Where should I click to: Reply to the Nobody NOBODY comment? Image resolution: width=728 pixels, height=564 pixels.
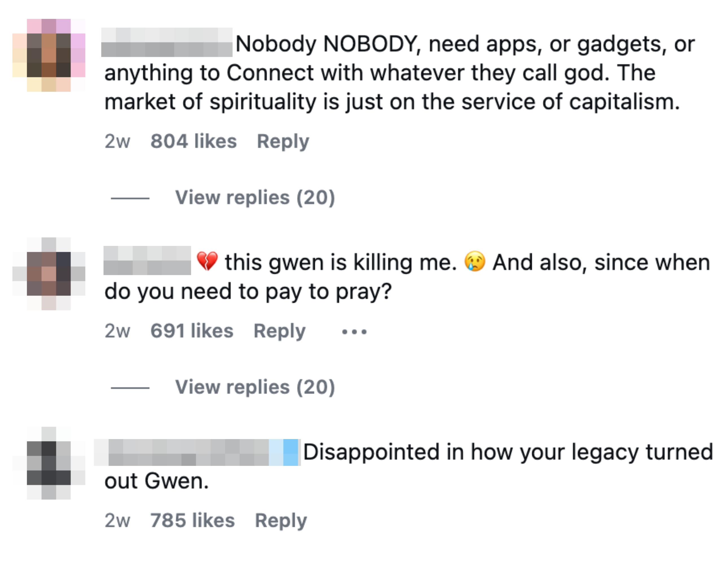(x=283, y=141)
